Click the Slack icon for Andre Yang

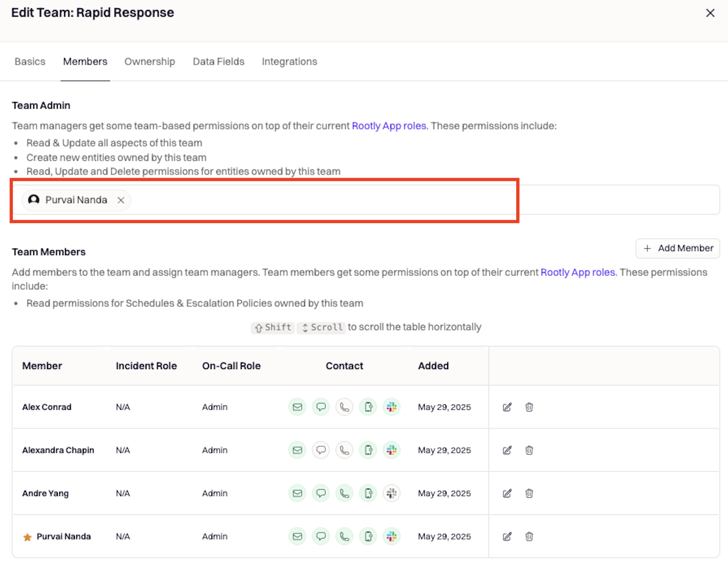tap(391, 493)
